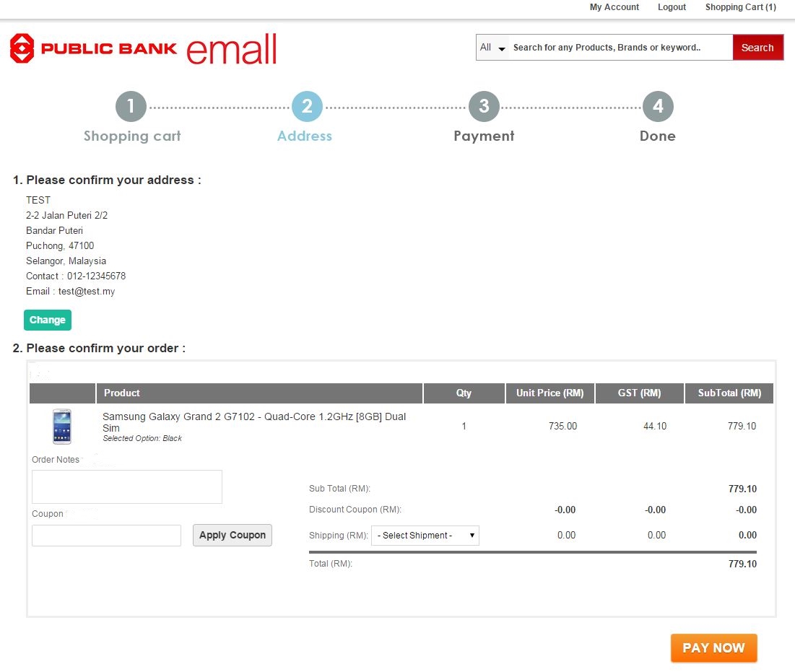The width and height of the screenshot is (795, 672).
Task: Click the Discount Coupon (RM) label
Action: click(355, 510)
